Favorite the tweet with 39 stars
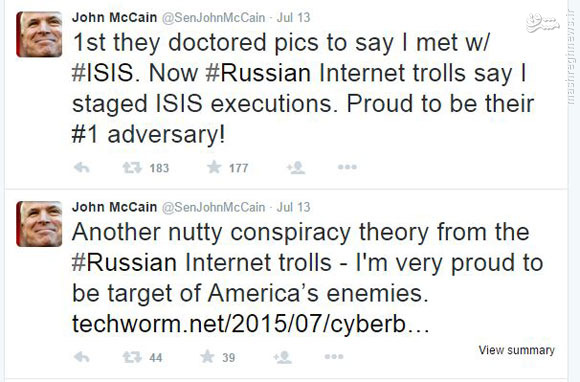 pos(207,357)
